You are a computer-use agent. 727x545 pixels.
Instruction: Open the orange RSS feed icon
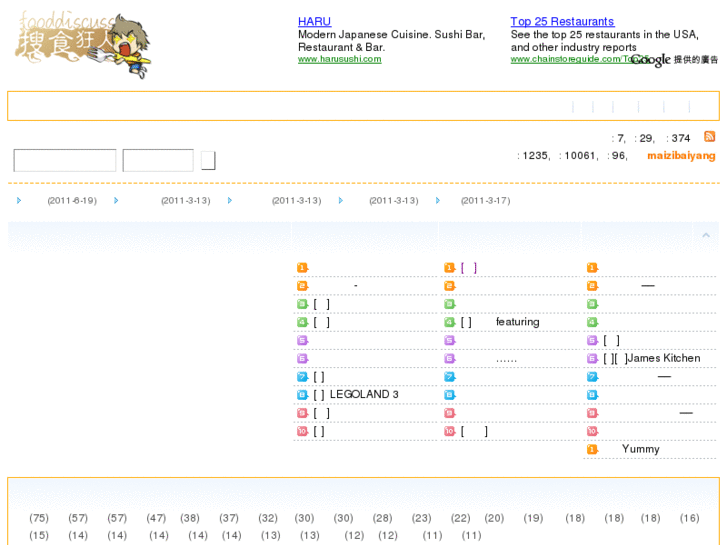pos(709,136)
